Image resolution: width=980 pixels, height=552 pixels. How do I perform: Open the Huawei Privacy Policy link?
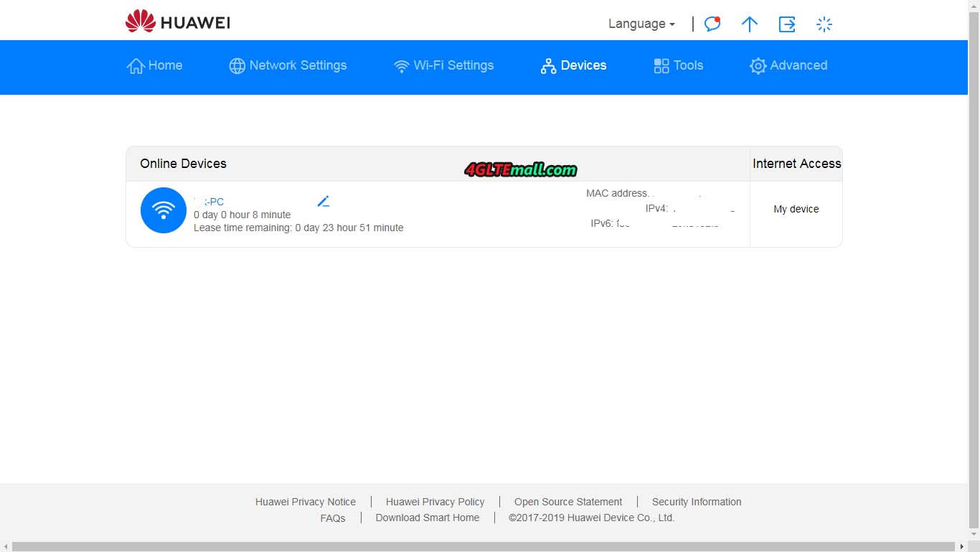435,502
